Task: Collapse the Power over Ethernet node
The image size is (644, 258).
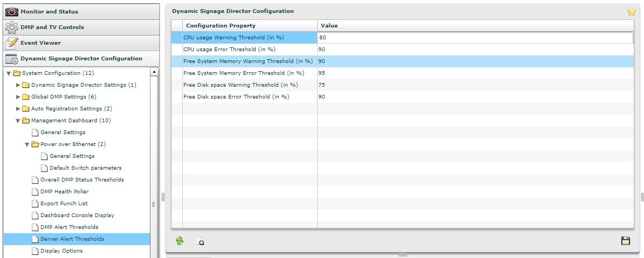Action: click(27, 145)
